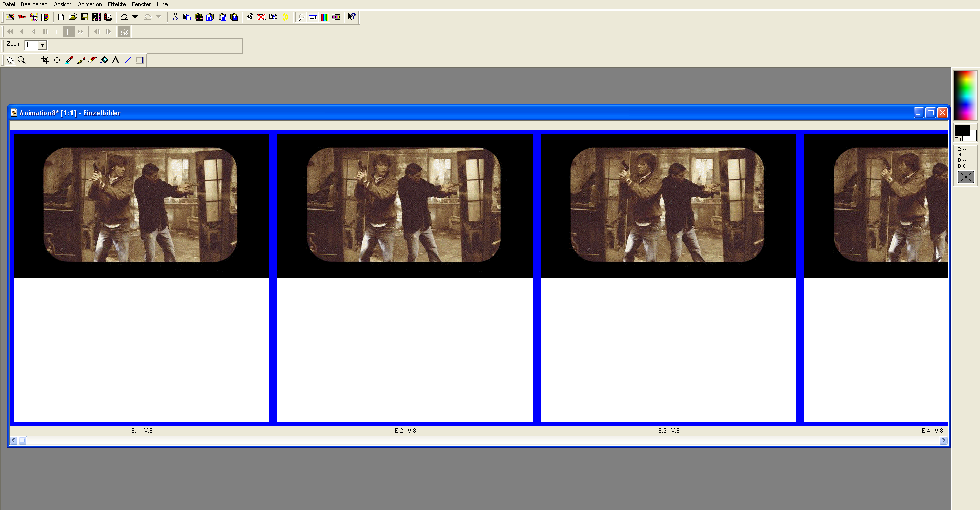Click the black foreground color swatch
The image size is (980, 510).
click(x=962, y=130)
